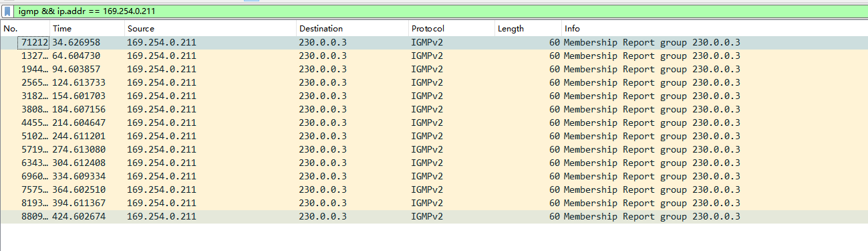
Task: Sort by the Time column header
Action: [x=88, y=29]
